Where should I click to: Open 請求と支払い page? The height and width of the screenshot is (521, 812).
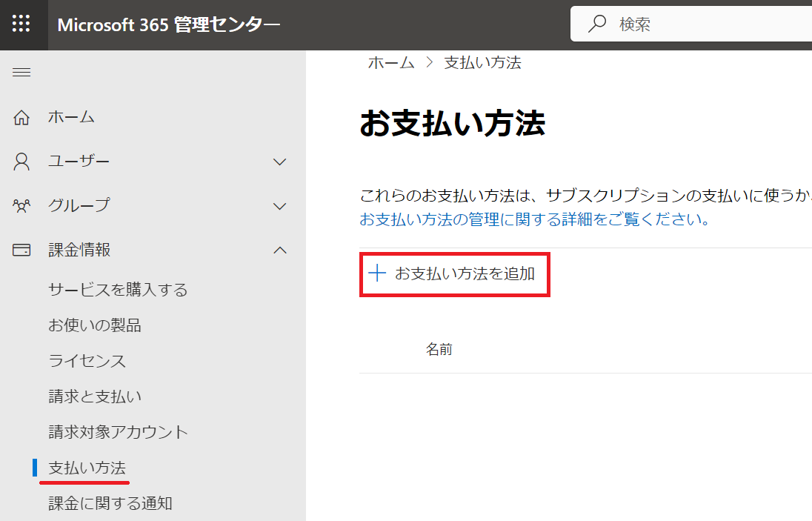[95, 396]
